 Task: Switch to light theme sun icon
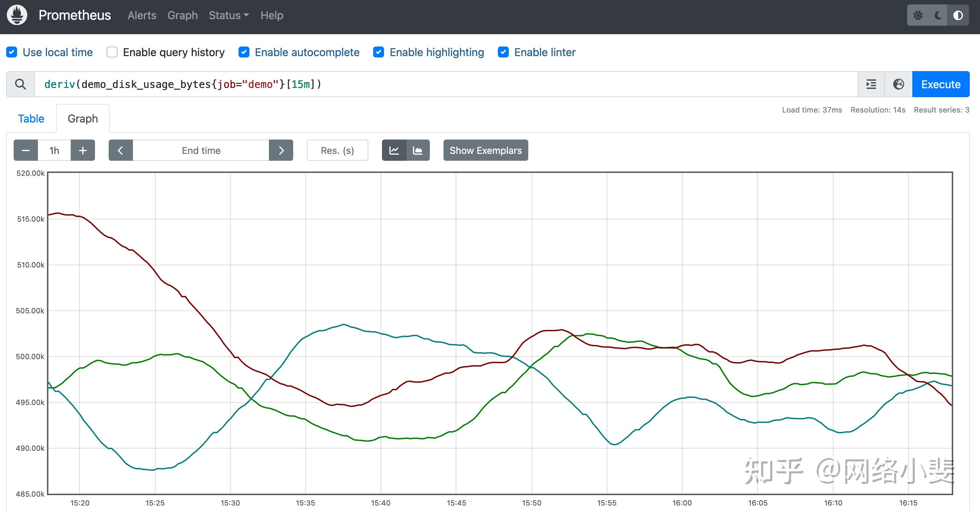tap(918, 15)
